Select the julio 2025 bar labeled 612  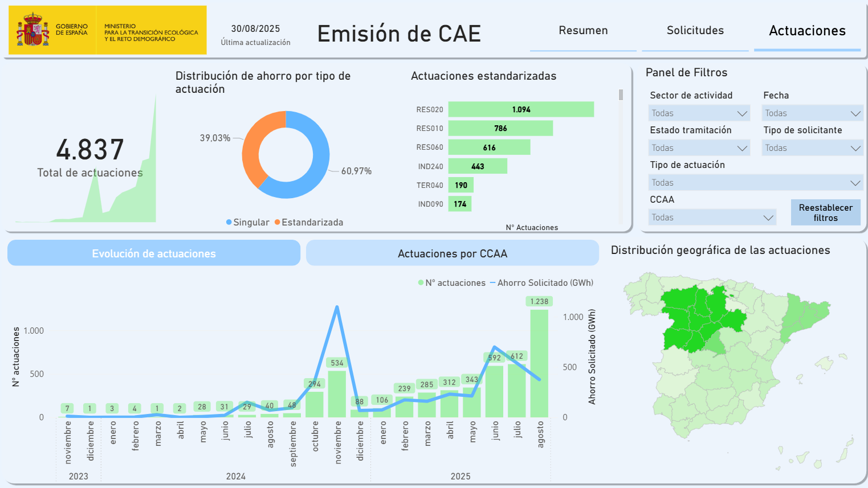517,391
